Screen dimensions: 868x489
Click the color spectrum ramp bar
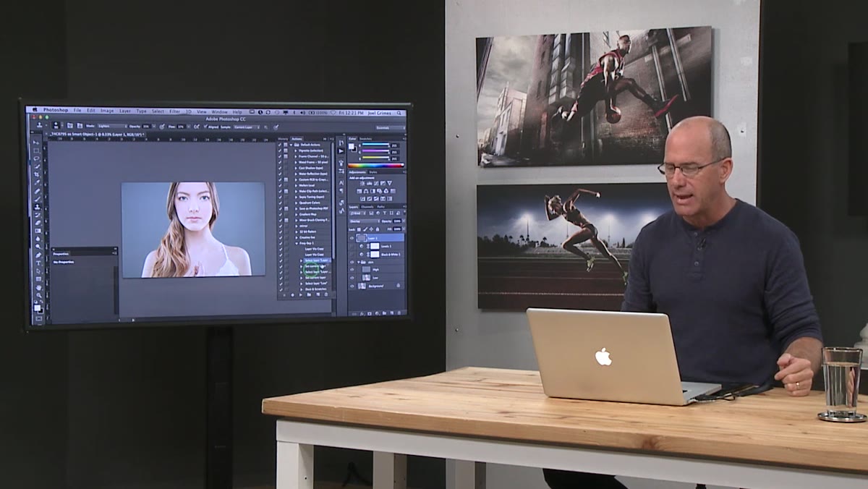376,166
